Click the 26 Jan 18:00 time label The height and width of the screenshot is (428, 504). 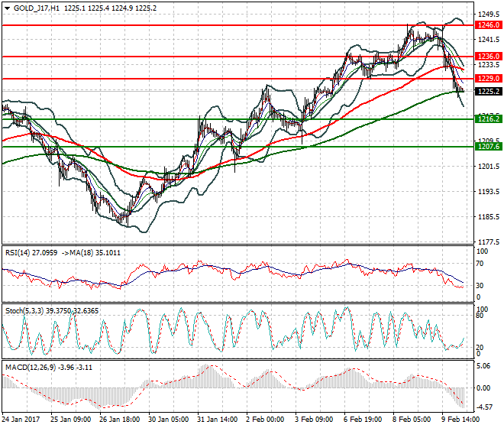click(x=119, y=420)
